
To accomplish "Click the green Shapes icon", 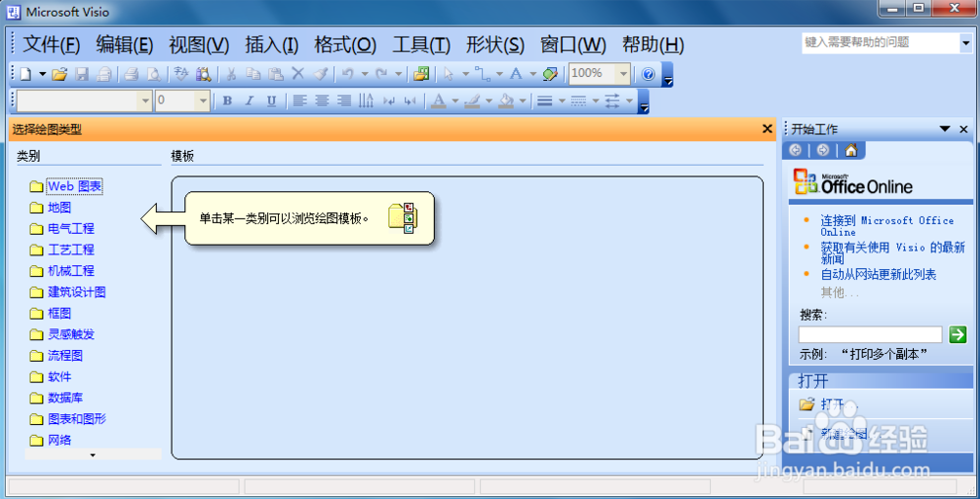I will (x=421, y=74).
